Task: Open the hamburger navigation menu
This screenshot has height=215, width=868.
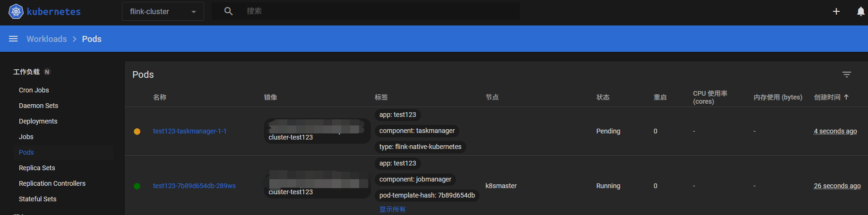Action: pos(13,39)
